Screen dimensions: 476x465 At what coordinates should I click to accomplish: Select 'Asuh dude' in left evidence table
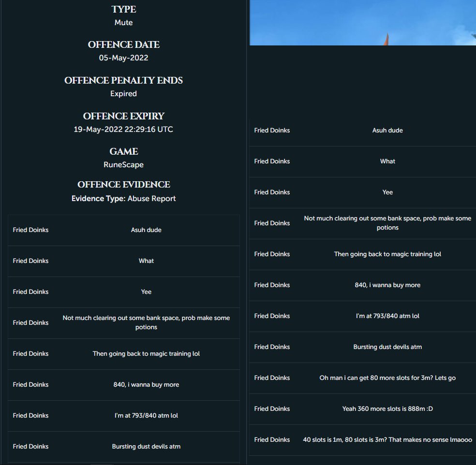point(146,230)
